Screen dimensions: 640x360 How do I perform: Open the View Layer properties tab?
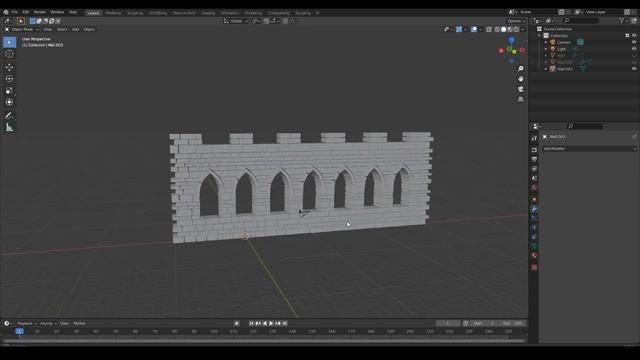534,169
